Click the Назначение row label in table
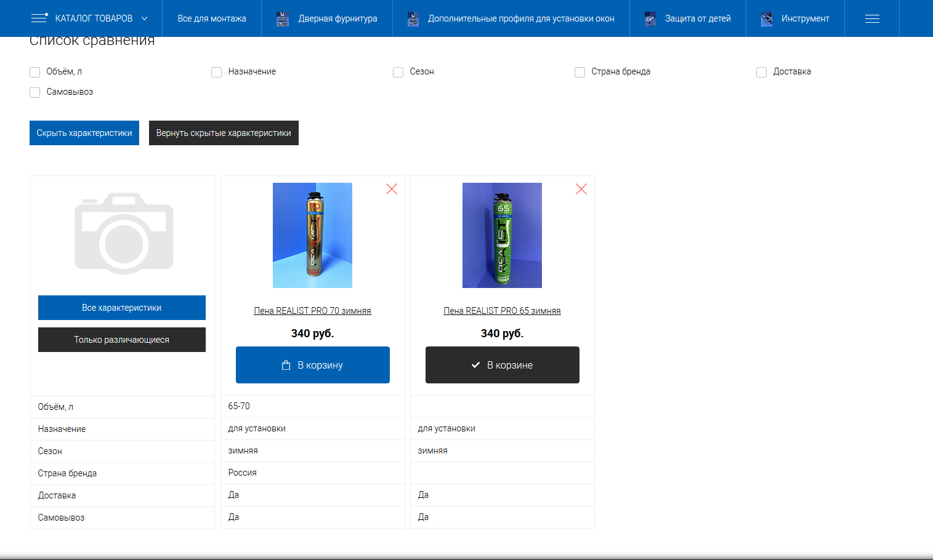 (62, 429)
